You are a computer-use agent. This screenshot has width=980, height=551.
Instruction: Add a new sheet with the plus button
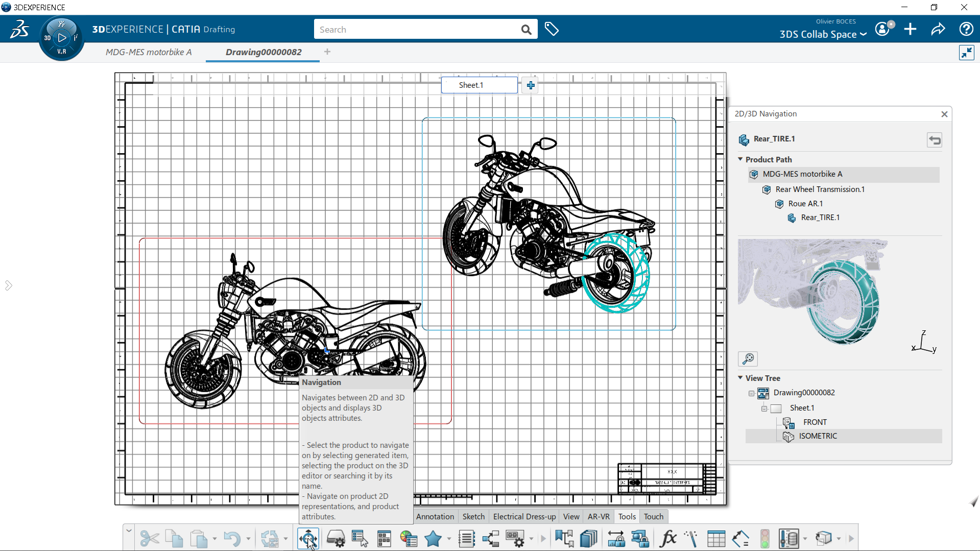coord(530,85)
